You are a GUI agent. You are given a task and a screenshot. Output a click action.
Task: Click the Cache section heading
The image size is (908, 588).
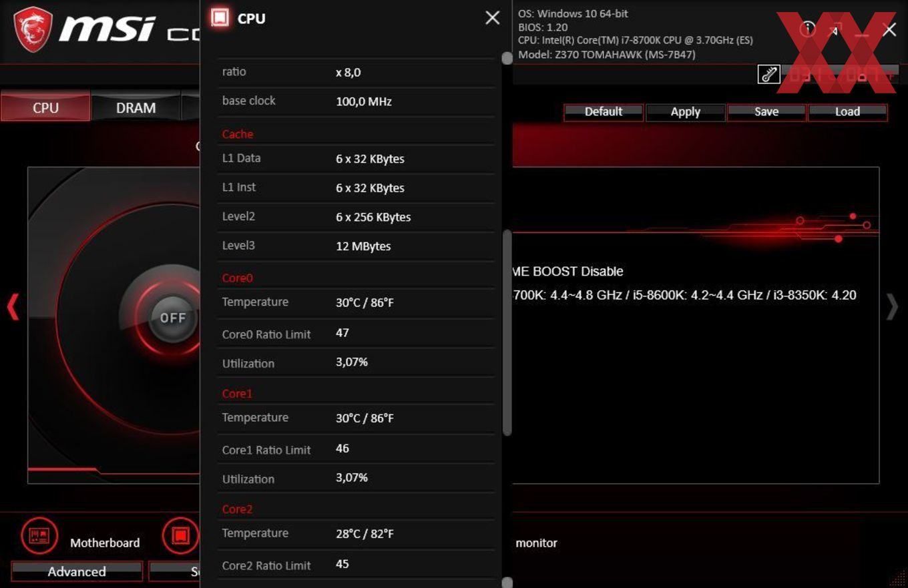pyautogui.click(x=238, y=133)
